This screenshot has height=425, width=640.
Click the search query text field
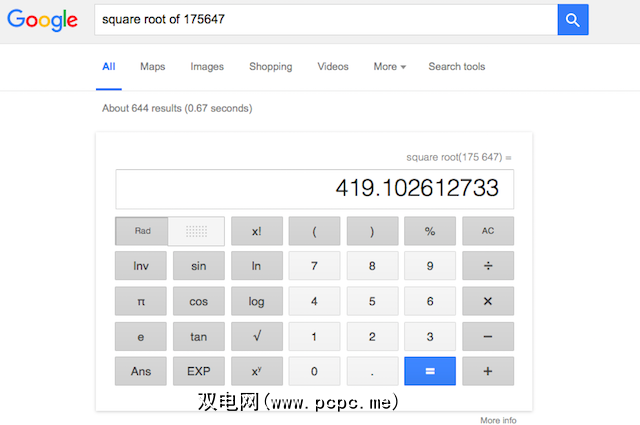pyautogui.click(x=325, y=19)
